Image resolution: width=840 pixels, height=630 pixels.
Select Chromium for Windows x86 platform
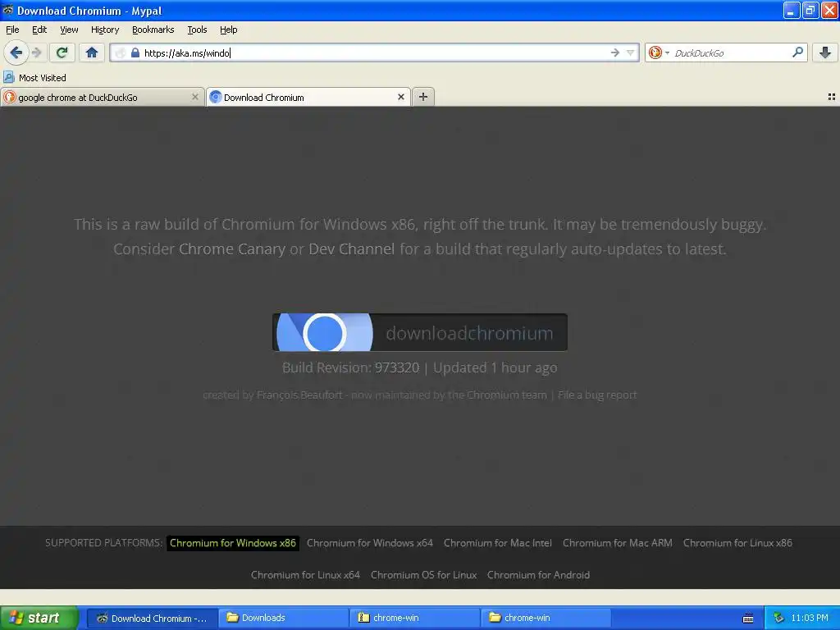(233, 543)
